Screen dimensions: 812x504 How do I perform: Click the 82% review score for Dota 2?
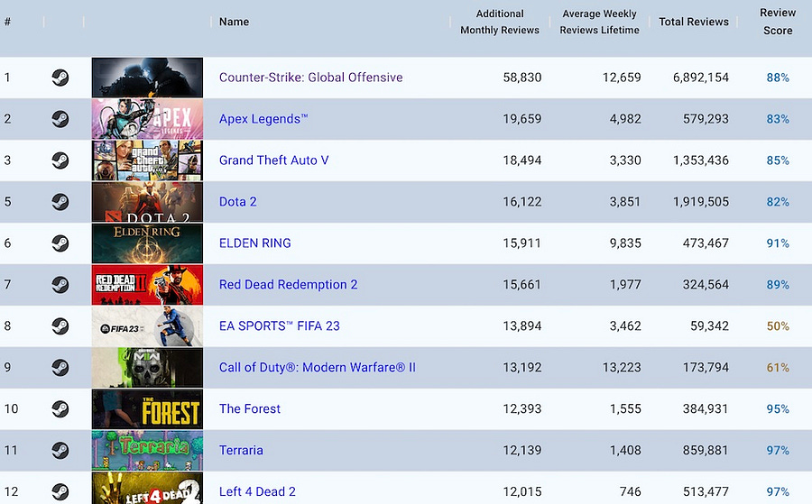778,202
